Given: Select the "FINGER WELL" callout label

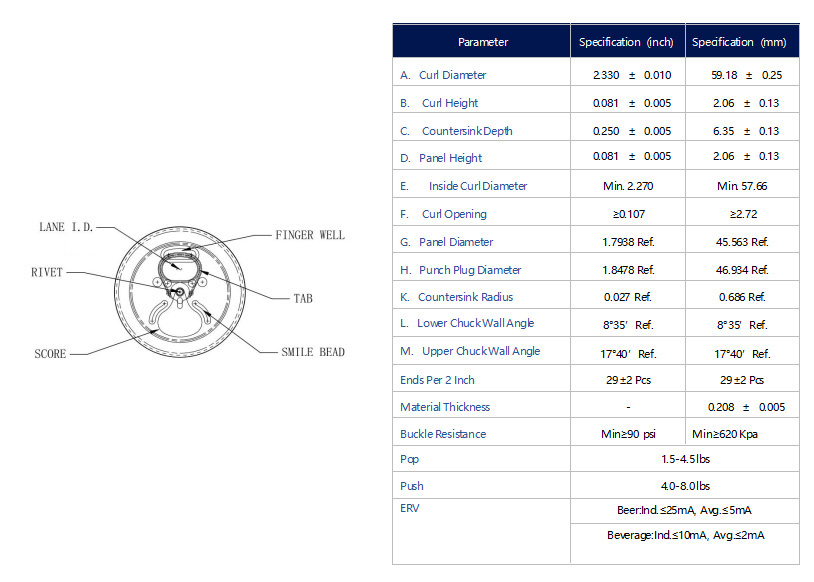Looking at the screenshot, I should [309, 235].
